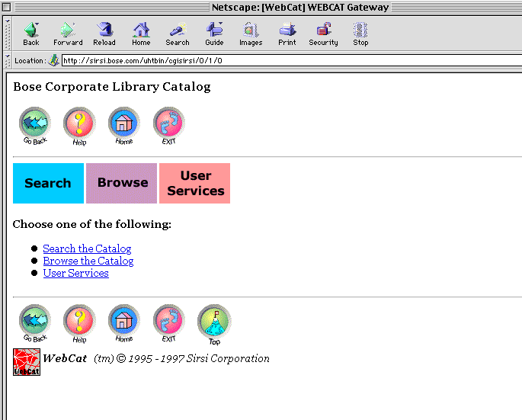Open Netscape Home from the toolbar
The image size is (522, 420).
point(141,33)
